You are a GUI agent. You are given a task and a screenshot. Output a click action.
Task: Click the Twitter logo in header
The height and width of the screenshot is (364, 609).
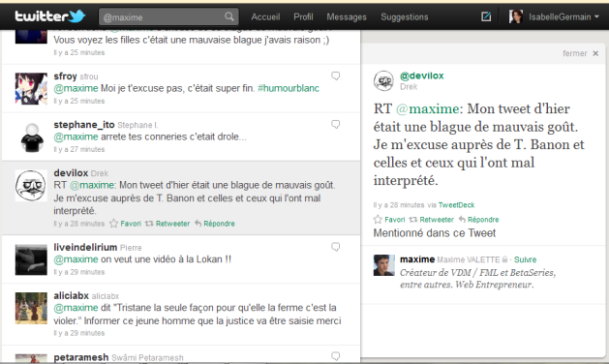pyautogui.click(x=50, y=16)
